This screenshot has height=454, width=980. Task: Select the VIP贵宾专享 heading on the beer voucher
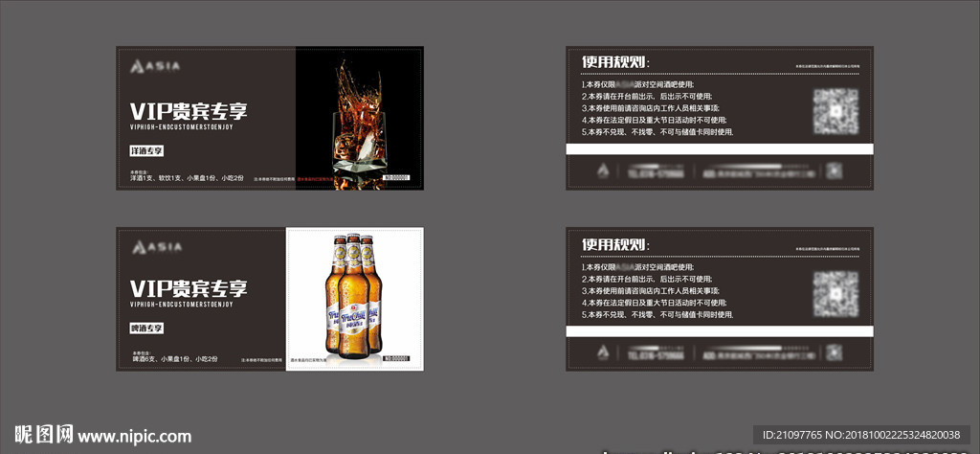click(x=189, y=288)
